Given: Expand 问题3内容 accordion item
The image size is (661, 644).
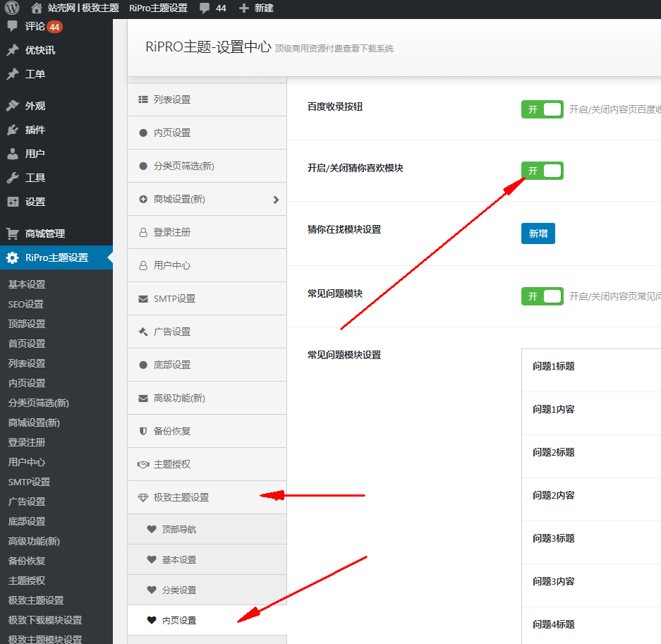Looking at the screenshot, I should coord(591,585).
